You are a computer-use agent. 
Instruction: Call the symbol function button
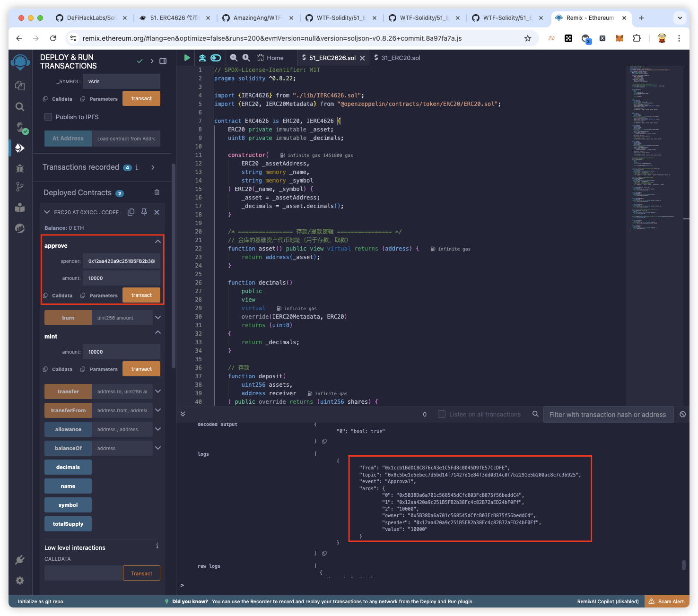pos(68,505)
